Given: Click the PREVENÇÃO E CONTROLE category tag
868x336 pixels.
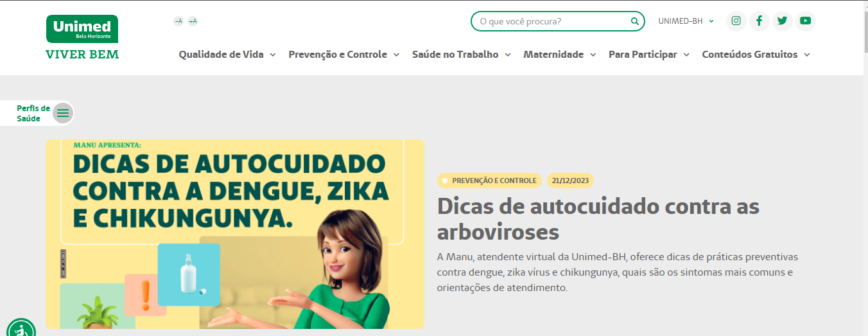Looking at the screenshot, I should (x=489, y=181).
